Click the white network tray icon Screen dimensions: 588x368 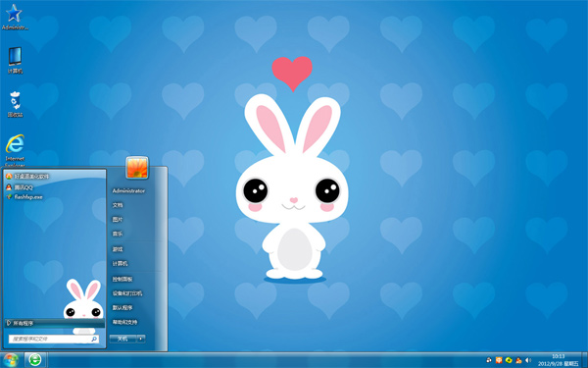pos(489,360)
